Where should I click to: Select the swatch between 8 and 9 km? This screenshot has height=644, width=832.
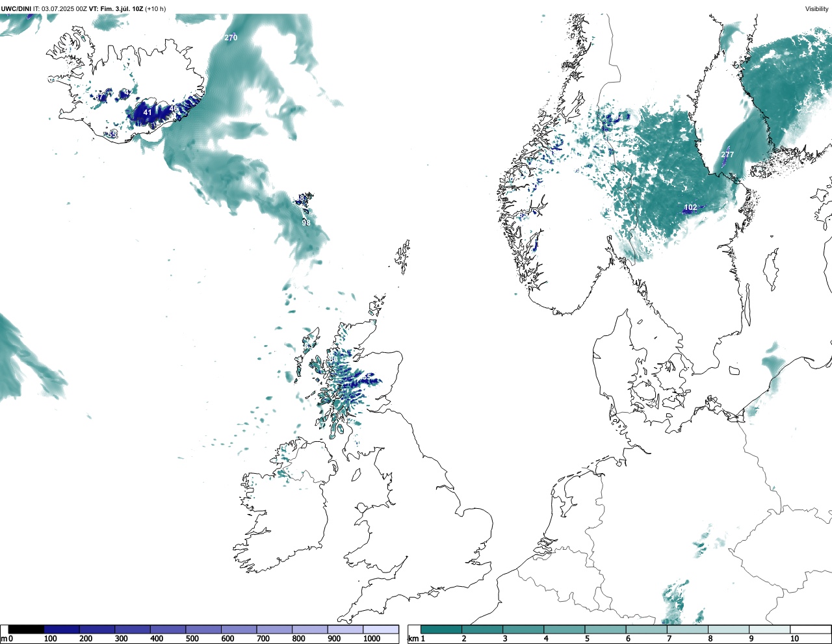click(728, 630)
